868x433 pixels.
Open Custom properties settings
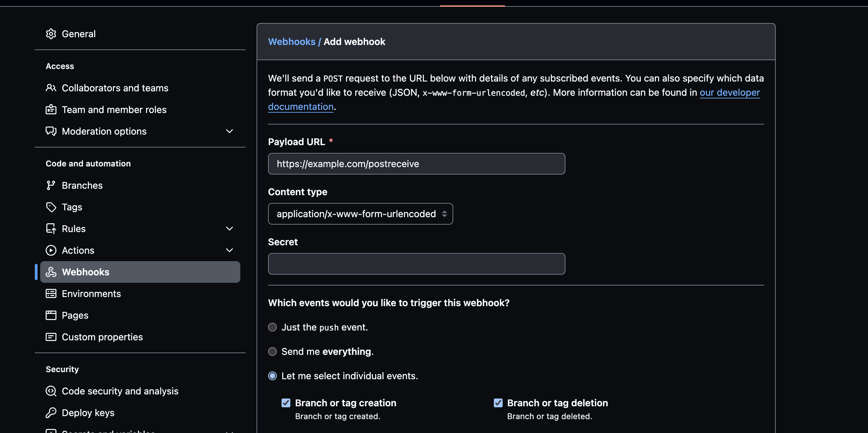point(140,337)
